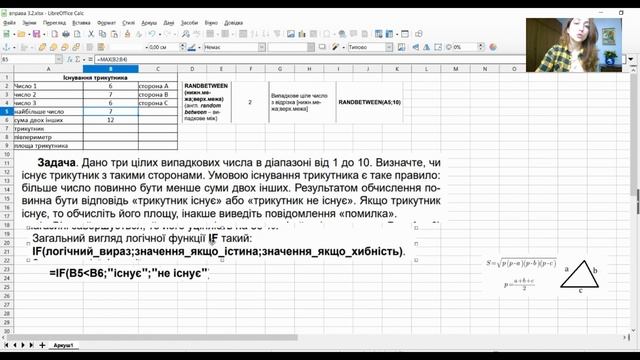Insert an image from toolbar

[x=291, y=34]
